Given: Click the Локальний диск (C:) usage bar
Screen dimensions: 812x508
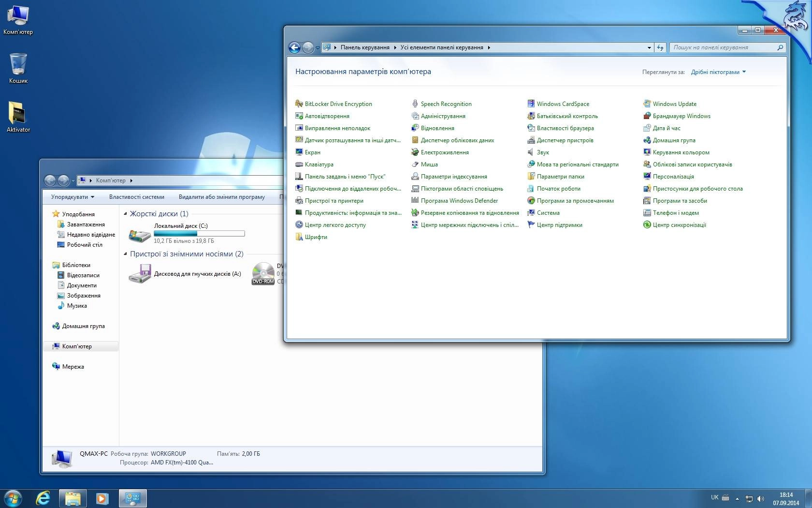Looking at the screenshot, I should (199, 234).
